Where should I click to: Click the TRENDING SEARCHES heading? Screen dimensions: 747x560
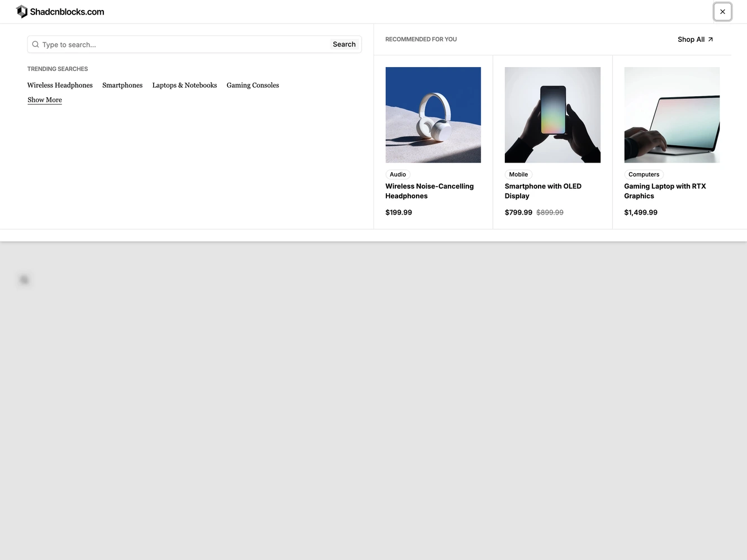coord(58,69)
